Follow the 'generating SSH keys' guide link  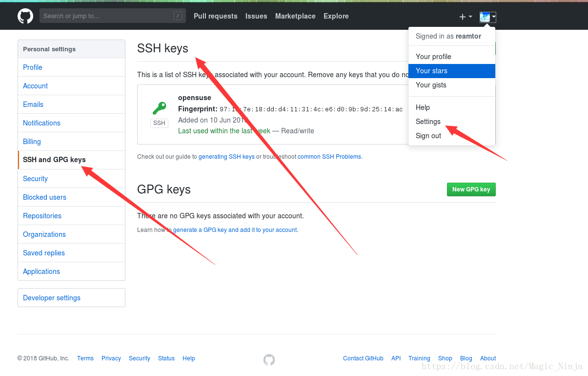(x=226, y=157)
